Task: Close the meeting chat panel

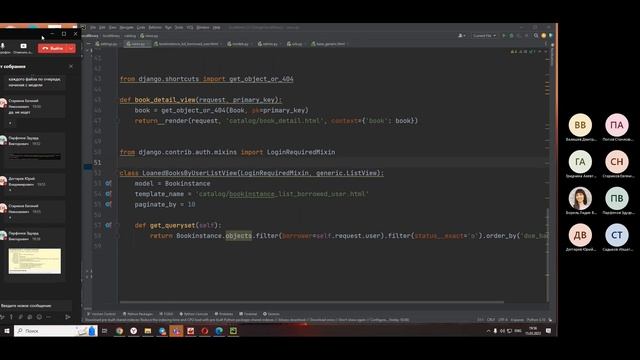Action: point(71,66)
